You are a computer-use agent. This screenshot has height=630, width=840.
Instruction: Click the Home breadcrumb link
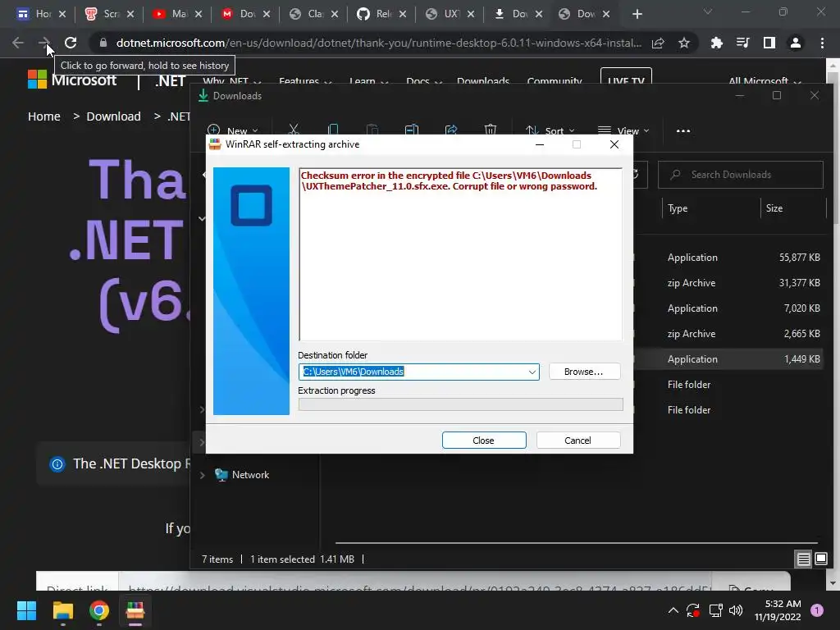point(44,116)
